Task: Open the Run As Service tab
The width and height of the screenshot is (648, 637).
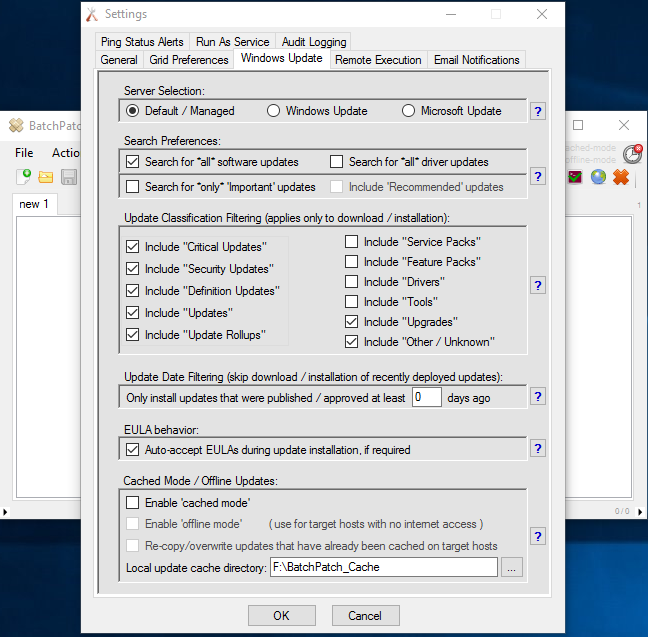Action: (233, 42)
